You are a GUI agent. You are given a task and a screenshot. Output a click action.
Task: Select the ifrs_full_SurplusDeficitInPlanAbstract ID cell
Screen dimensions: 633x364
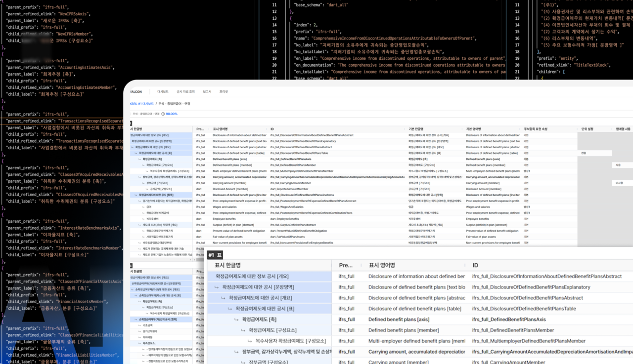point(293,225)
